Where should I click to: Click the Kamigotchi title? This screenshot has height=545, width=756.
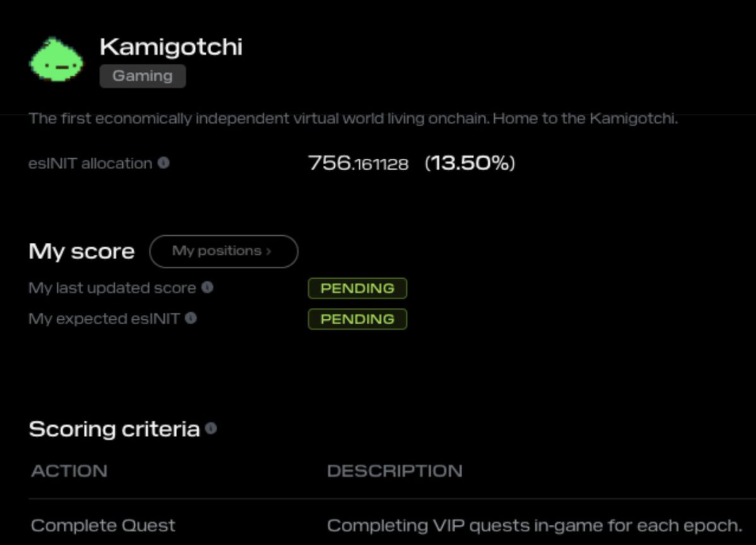click(x=171, y=47)
